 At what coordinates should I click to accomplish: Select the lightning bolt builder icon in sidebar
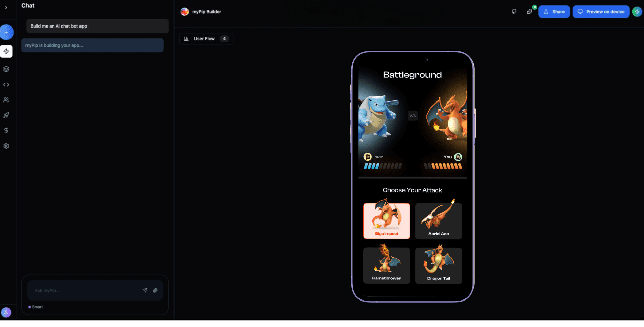pyautogui.click(x=6, y=51)
